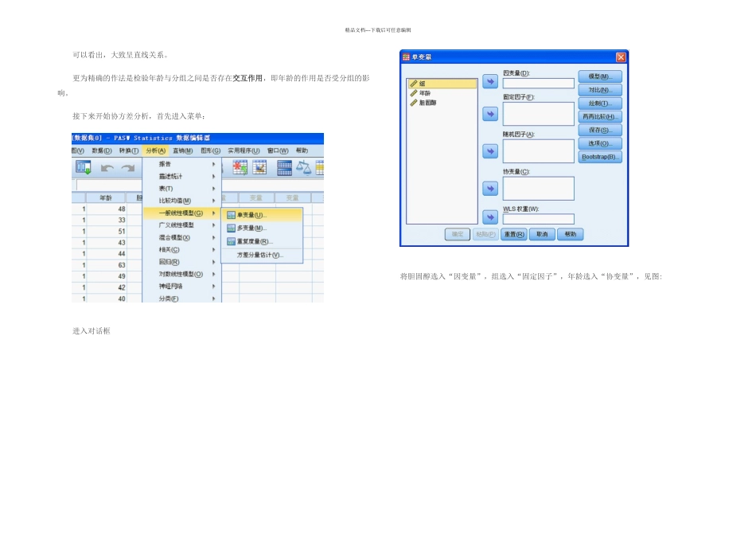756x535 pixels.
Task: Open the 直销(M) menu
Action: point(183,151)
